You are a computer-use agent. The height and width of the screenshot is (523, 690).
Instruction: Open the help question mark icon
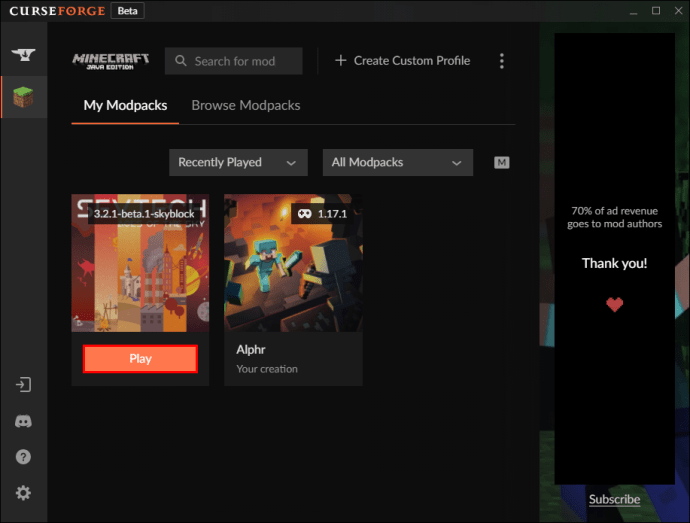pyautogui.click(x=23, y=457)
